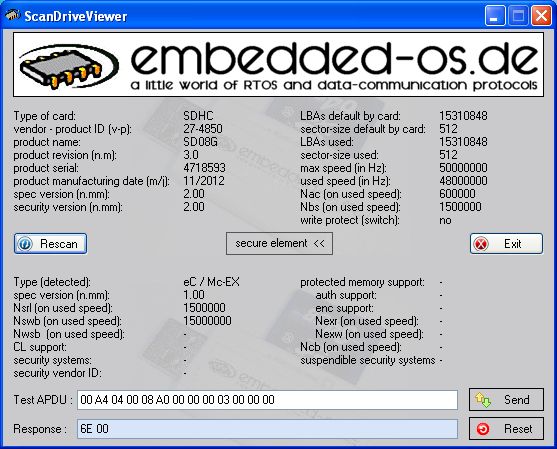Send the test APDU command

pos(506,400)
